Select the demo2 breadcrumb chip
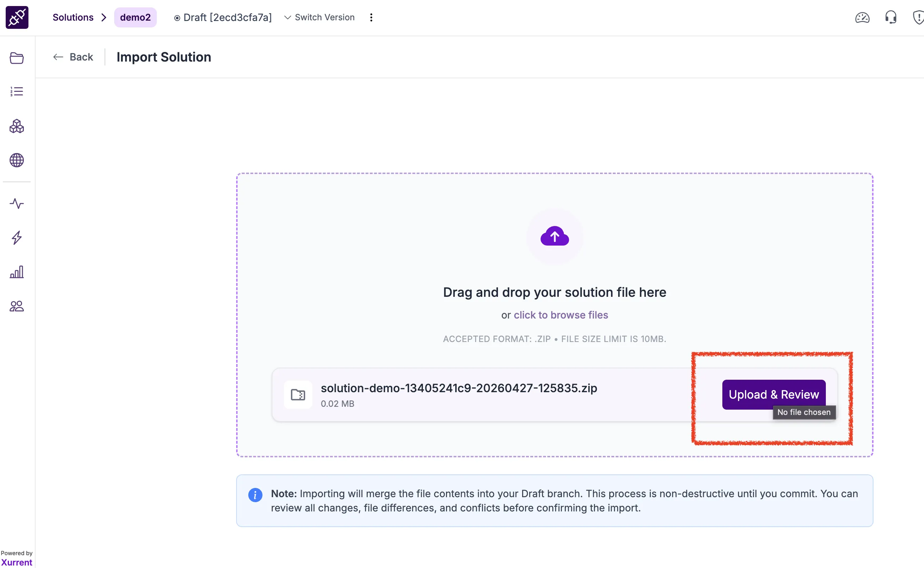 (135, 17)
